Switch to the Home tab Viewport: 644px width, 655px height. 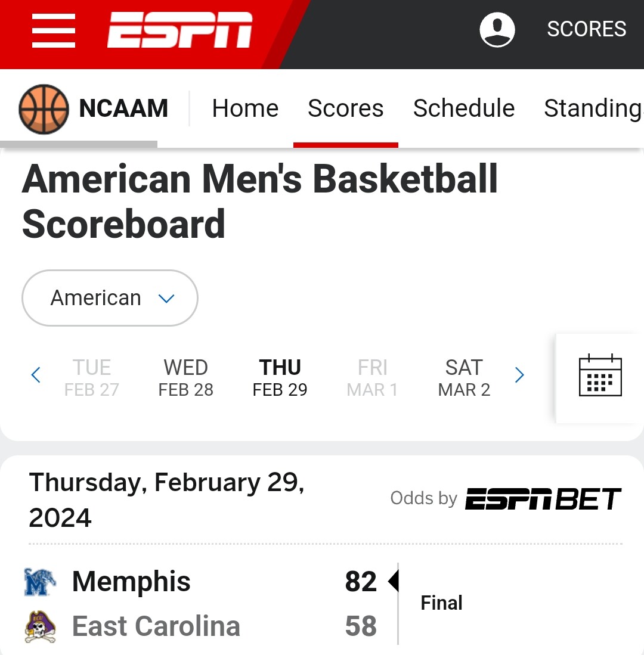click(x=245, y=108)
